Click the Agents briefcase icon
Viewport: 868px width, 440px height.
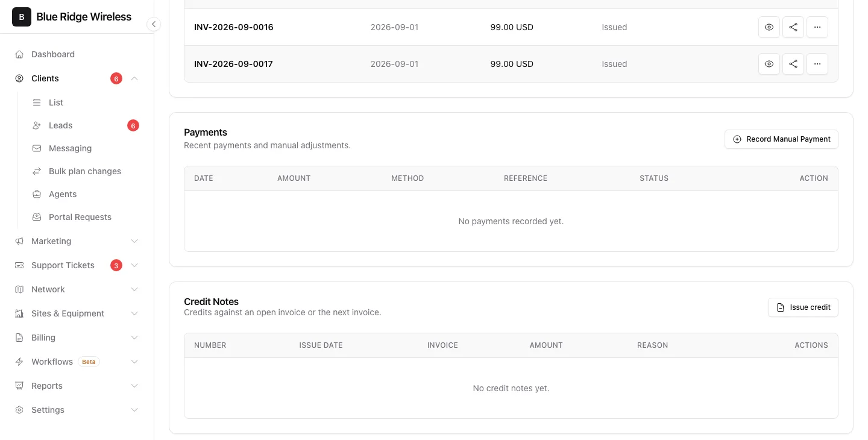tap(37, 194)
